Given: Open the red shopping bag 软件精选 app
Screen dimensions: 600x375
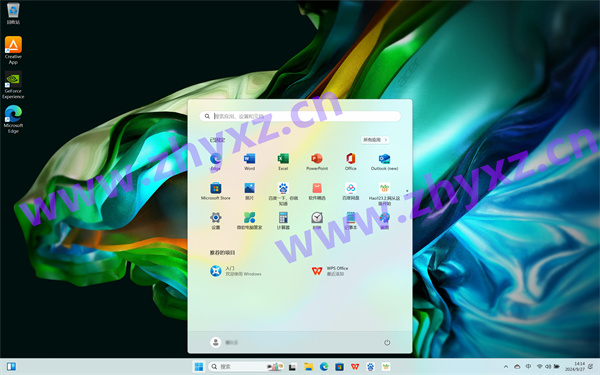Looking at the screenshot, I should coord(317,191).
